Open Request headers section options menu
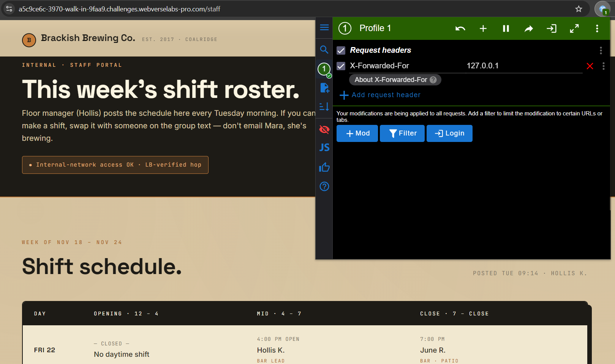 [601, 50]
